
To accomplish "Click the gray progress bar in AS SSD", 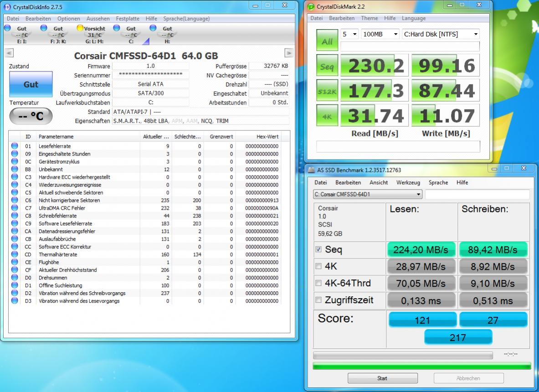I will click(x=403, y=355).
